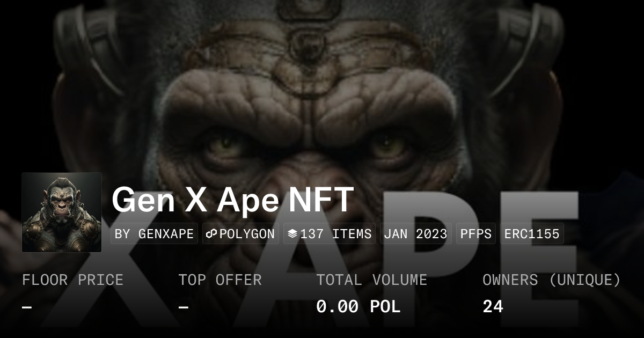This screenshot has width=644, height=338.
Task: Select the top offer dash value
Action: [x=184, y=307]
